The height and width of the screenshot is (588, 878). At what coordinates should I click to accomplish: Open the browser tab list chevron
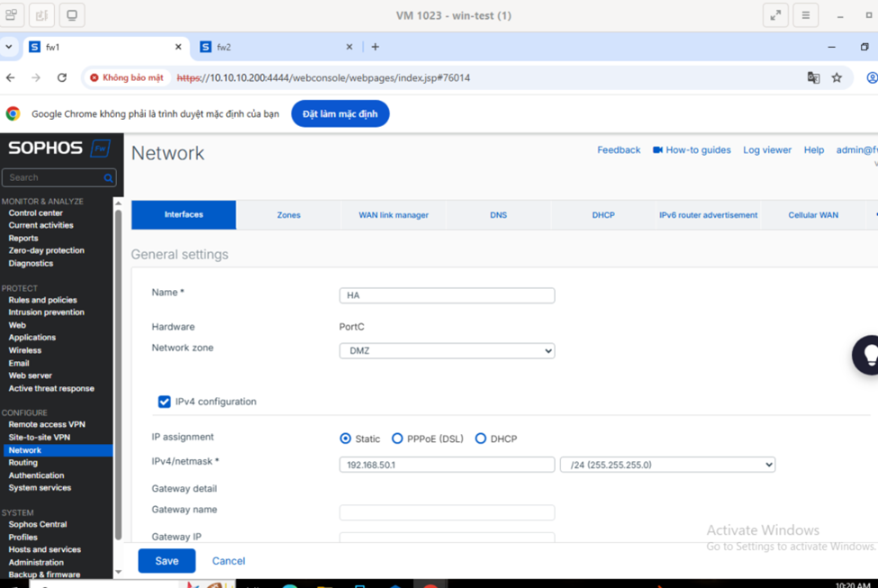[9, 47]
